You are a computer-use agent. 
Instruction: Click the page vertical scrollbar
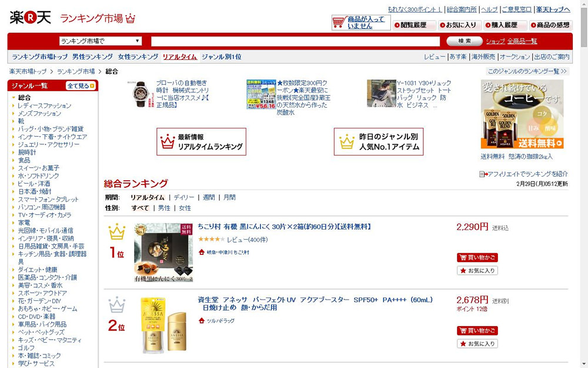click(584, 184)
